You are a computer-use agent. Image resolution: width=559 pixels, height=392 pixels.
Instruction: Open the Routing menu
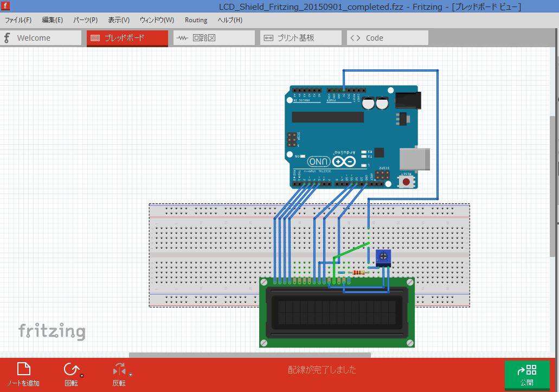click(196, 20)
